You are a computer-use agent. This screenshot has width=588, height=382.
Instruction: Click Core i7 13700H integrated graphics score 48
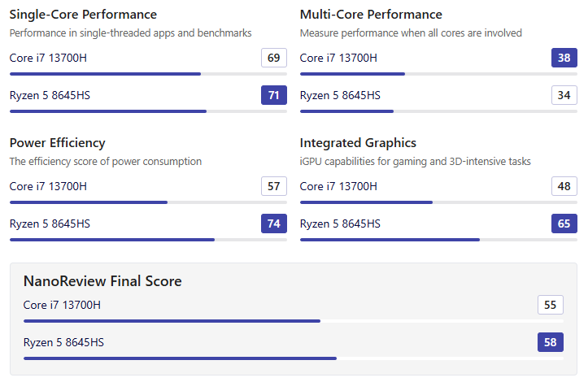coord(564,186)
